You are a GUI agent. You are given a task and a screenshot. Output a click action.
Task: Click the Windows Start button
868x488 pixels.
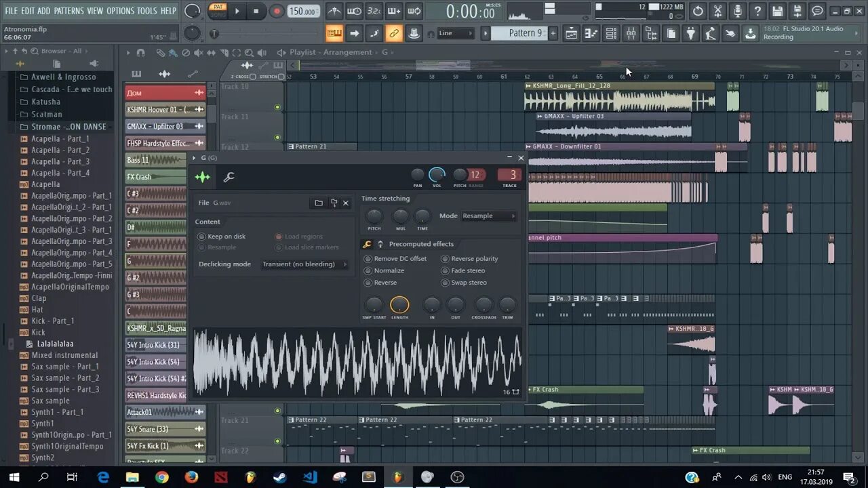[14, 477]
